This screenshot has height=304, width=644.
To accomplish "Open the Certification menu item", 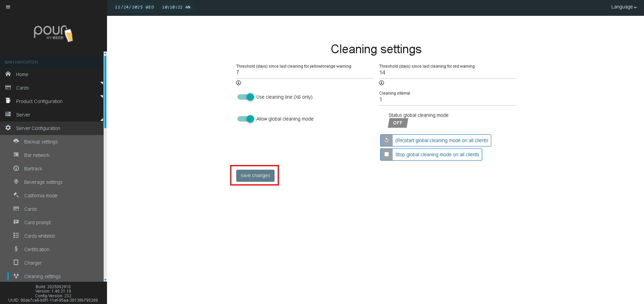I will point(37,249).
